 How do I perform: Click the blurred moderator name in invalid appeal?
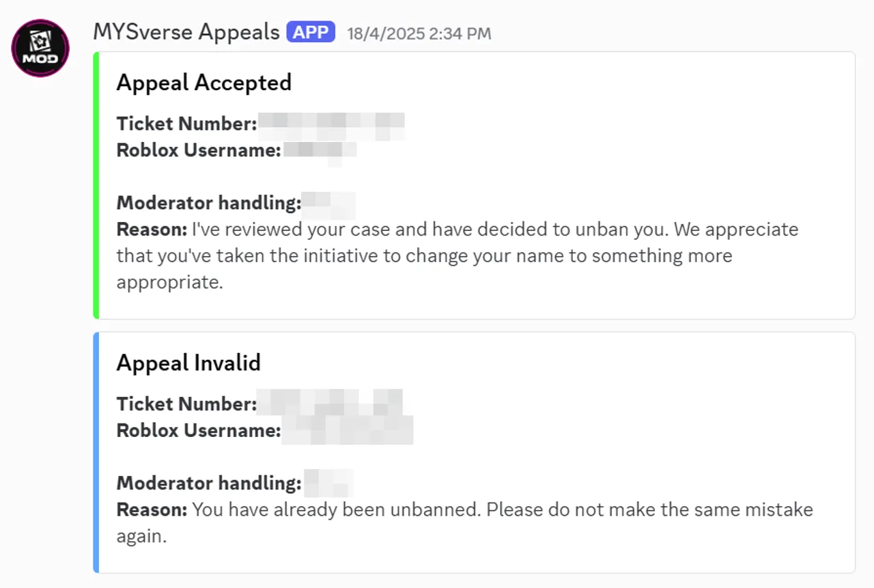(x=328, y=484)
